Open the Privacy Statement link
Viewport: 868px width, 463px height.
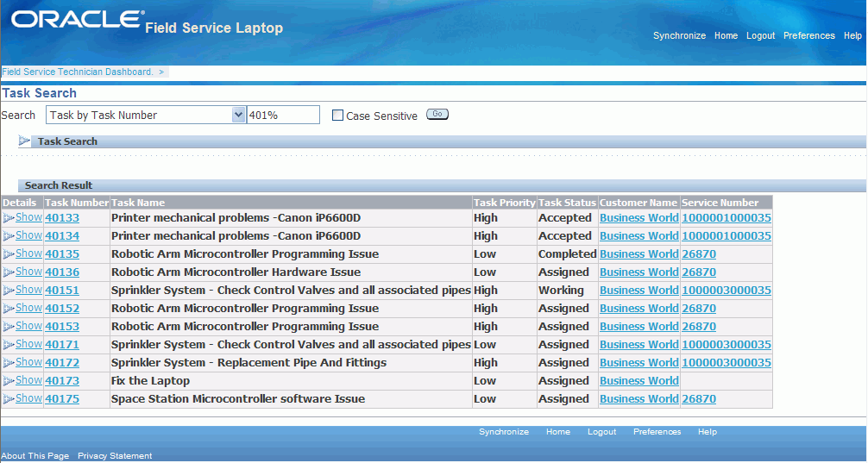point(115,456)
